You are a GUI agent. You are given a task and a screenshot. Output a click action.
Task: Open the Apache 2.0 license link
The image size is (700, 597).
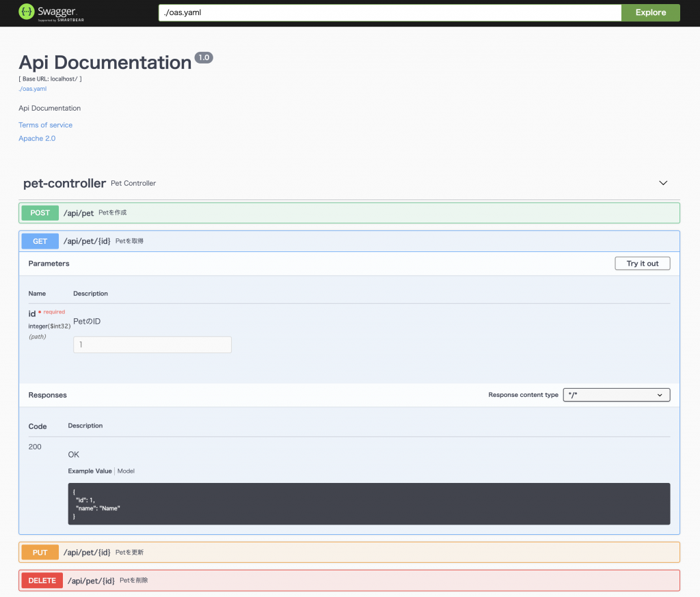[37, 139]
